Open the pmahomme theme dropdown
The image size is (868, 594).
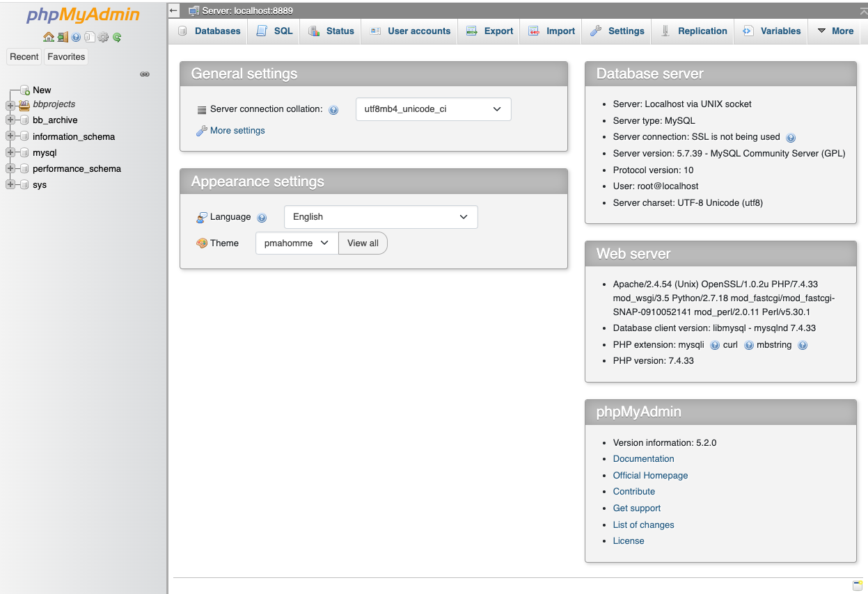point(297,243)
